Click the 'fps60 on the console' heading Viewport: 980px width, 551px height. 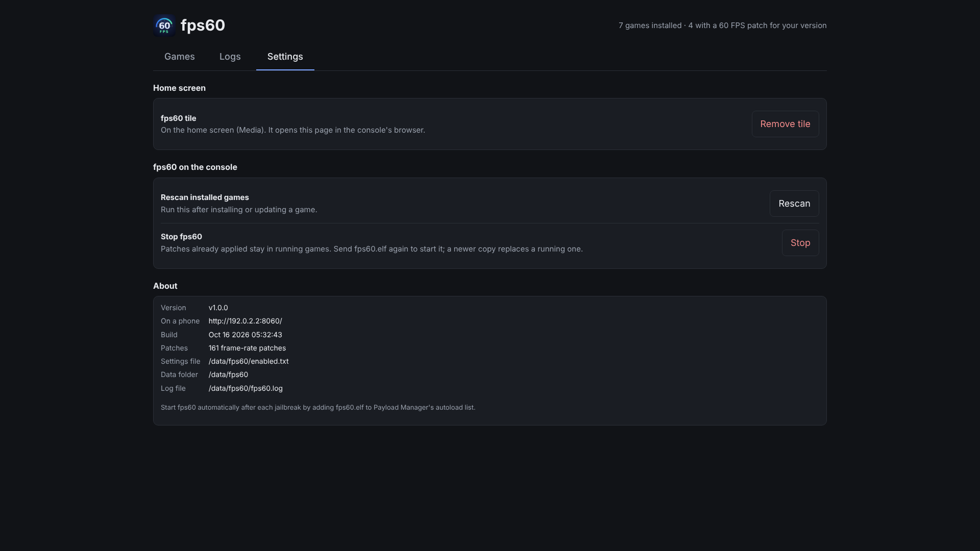pos(195,167)
